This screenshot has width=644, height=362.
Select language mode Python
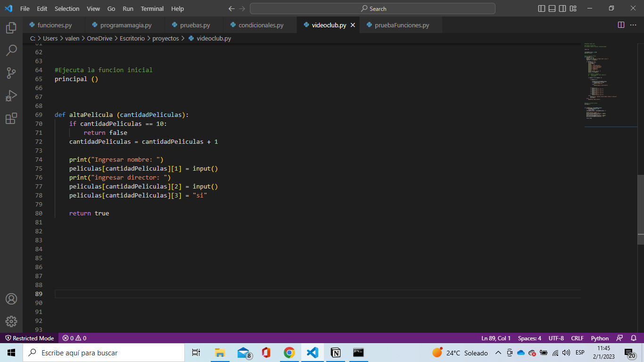pos(600,338)
